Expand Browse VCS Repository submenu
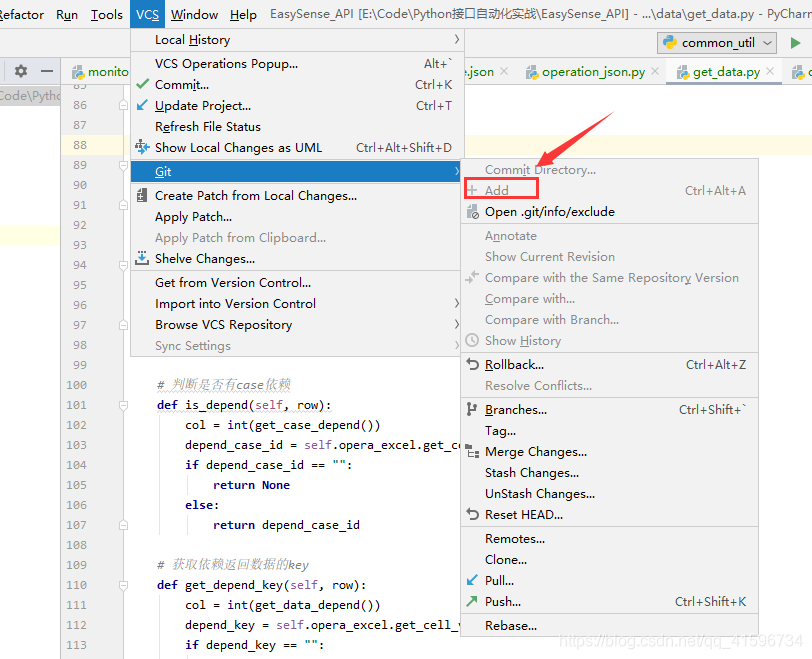This screenshot has height=659, width=812. (456, 324)
